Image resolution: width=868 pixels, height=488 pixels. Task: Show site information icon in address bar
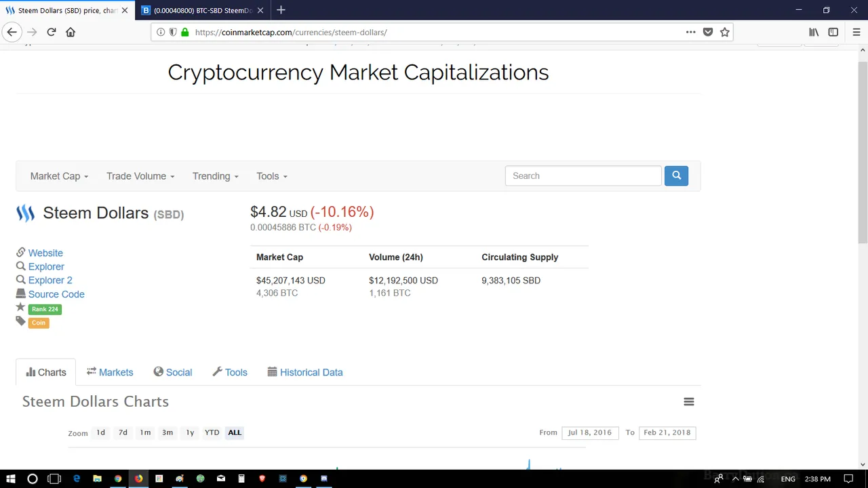pyautogui.click(x=161, y=32)
